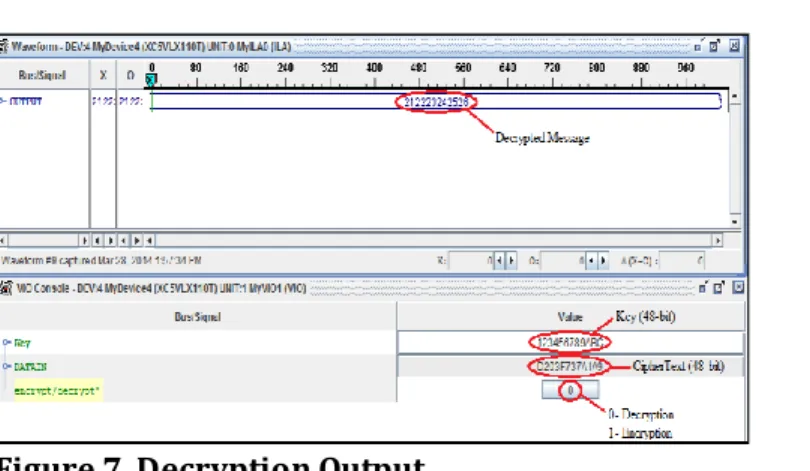Increment the X cursor position stepper
This screenshot has height=471, width=810.
pos(511,261)
